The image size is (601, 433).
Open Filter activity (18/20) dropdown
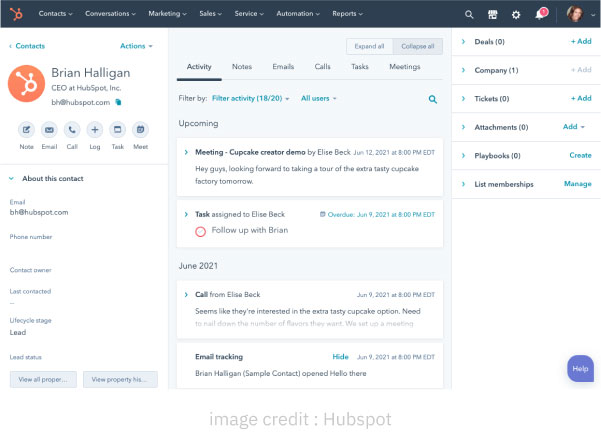point(251,98)
